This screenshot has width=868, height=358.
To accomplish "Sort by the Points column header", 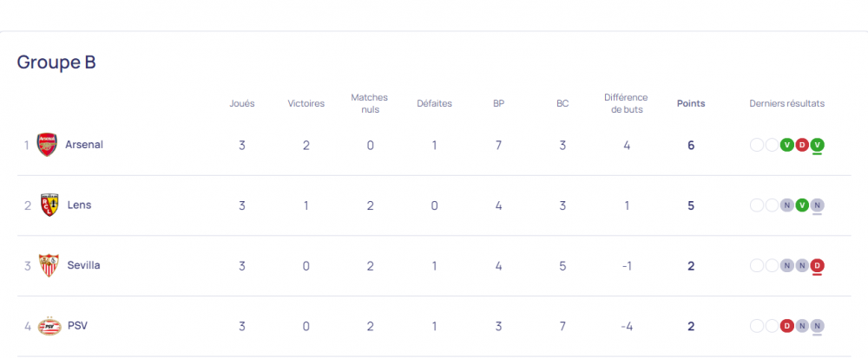I will pos(691,103).
